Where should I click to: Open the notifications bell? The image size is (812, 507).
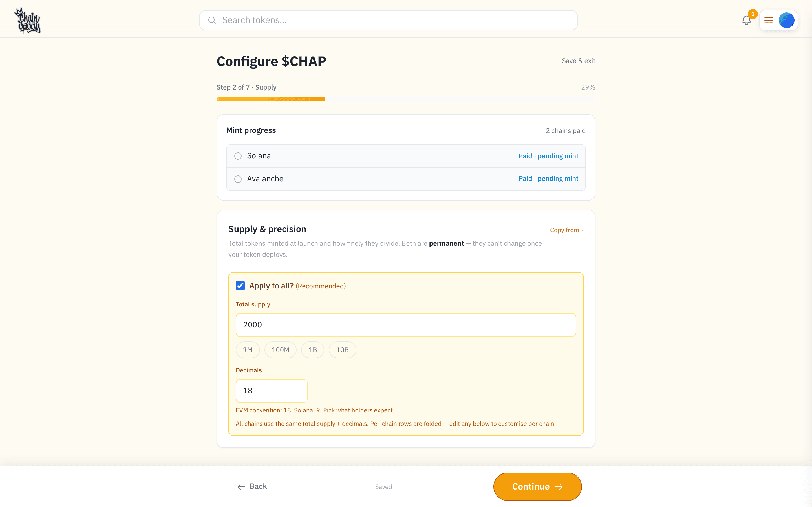point(746,21)
